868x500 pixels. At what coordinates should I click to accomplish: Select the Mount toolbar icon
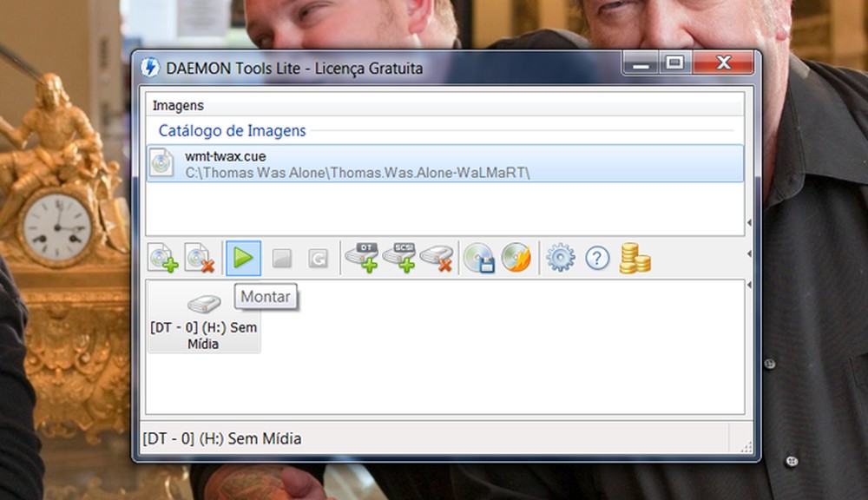(x=244, y=258)
